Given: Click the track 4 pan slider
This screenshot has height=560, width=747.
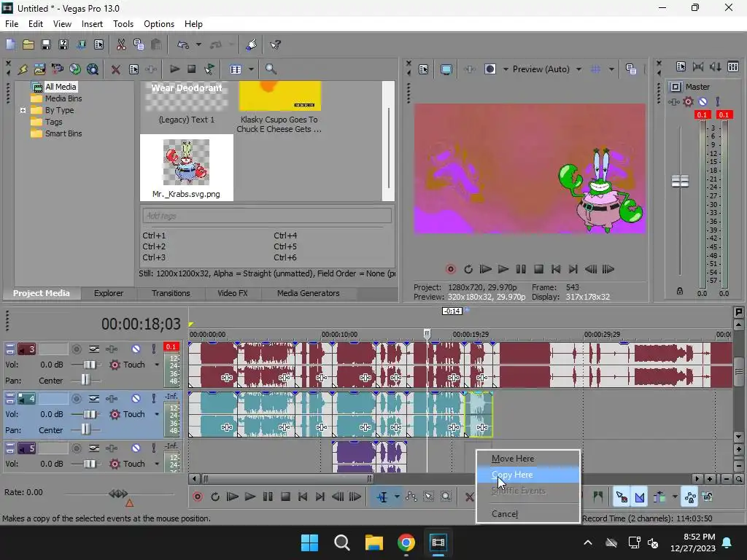Looking at the screenshot, I should coord(85,430).
